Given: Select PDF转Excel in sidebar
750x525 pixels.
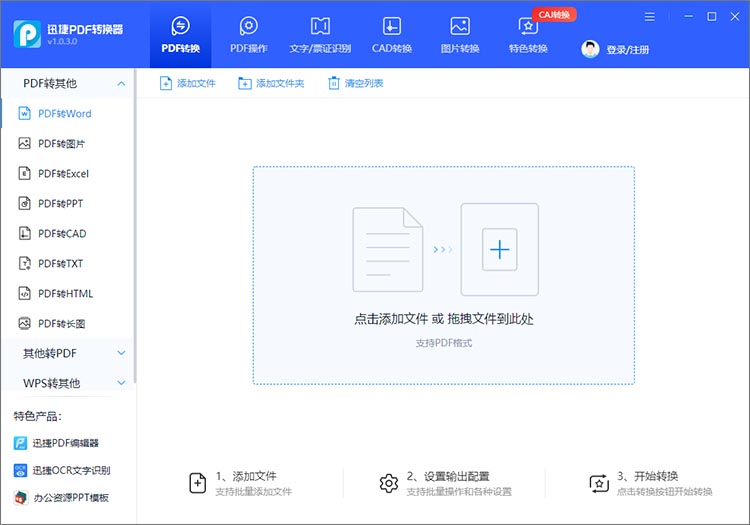Looking at the screenshot, I should coord(67,174).
